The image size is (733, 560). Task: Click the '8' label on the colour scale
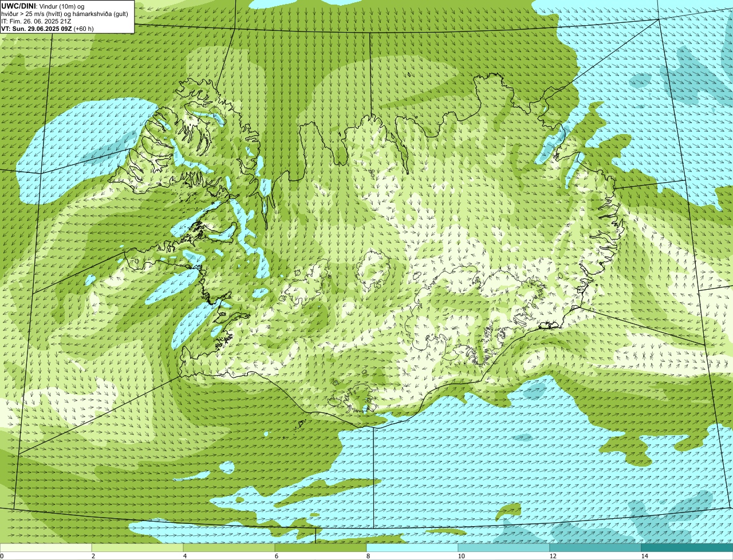[368, 556]
